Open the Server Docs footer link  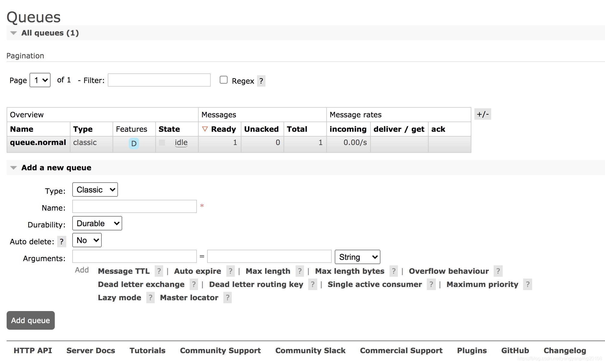[91, 350]
